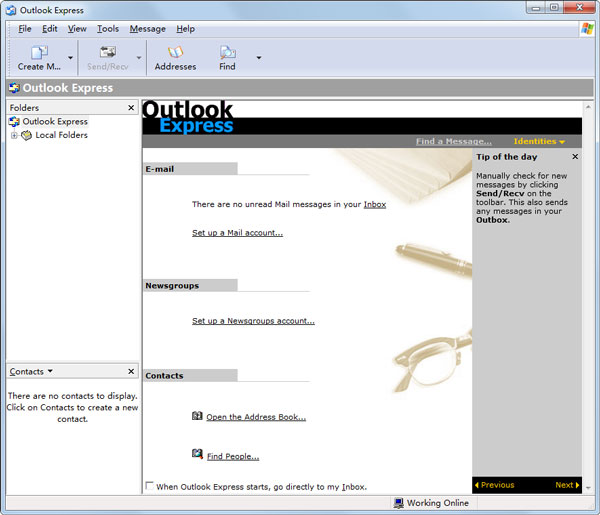600x515 pixels.
Task: Click the Folders pane title
Action: [x=24, y=108]
